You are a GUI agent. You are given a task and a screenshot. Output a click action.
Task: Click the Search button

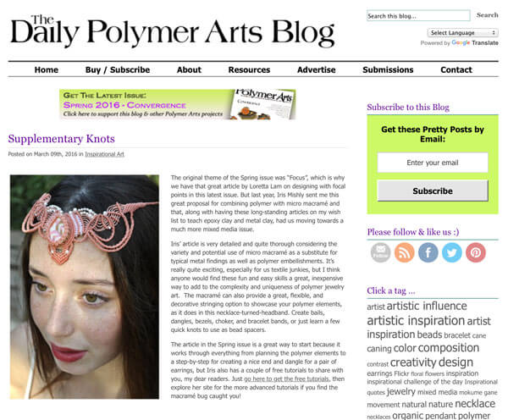point(488,15)
